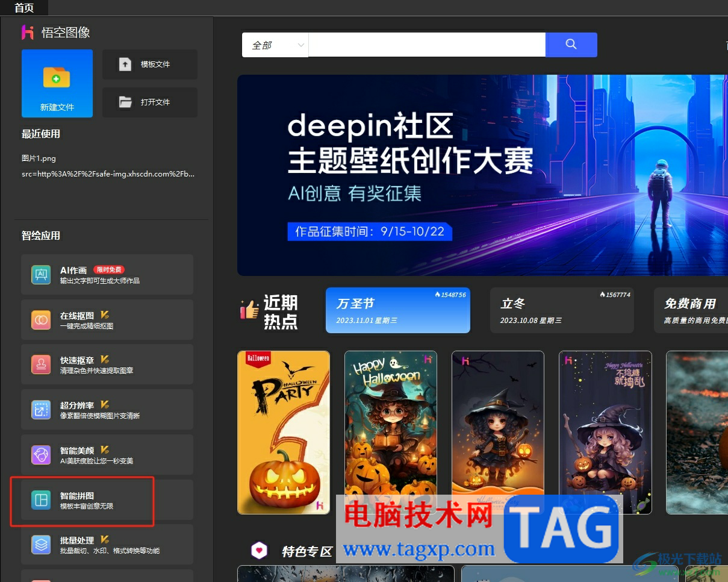
Task: Click the 最近使用 heading
Action: [x=41, y=134]
